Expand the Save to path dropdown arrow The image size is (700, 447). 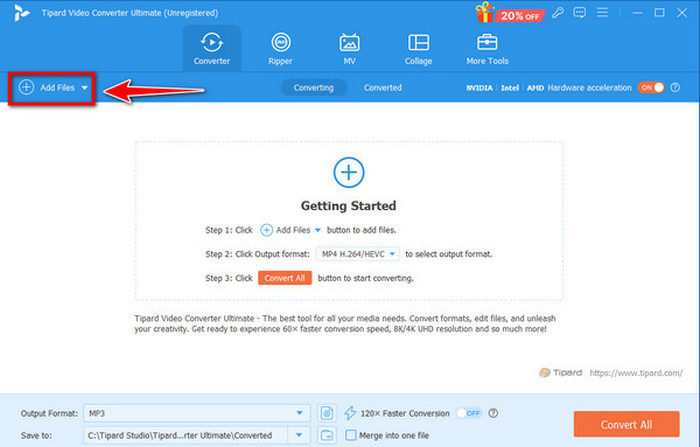pos(299,435)
